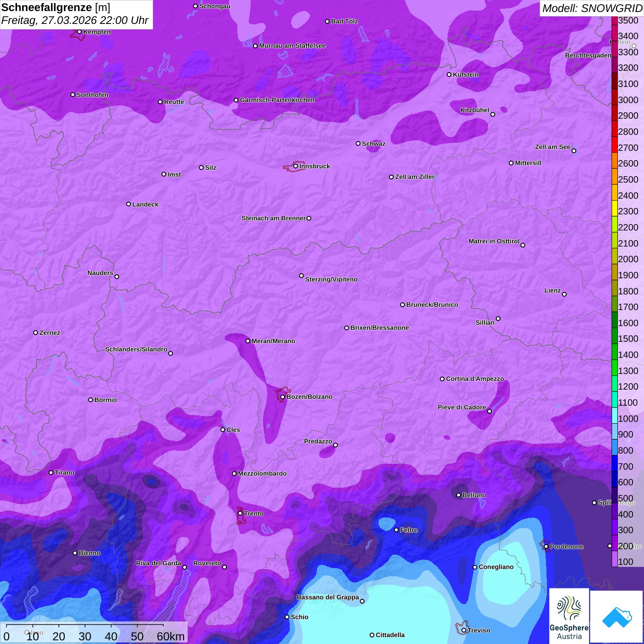
Task: Click the GeoSphere Austria logo
Action: tap(569, 616)
